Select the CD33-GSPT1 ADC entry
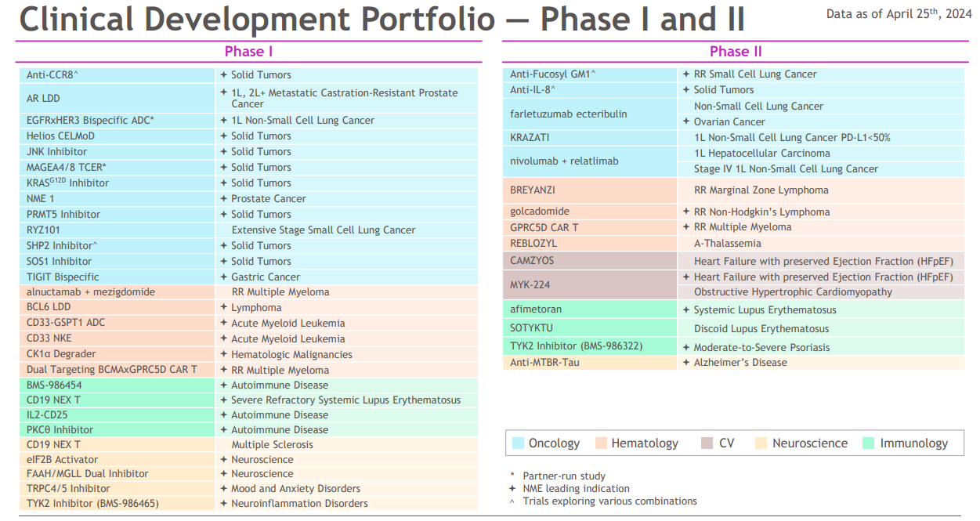980x521 pixels. [66, 324]
